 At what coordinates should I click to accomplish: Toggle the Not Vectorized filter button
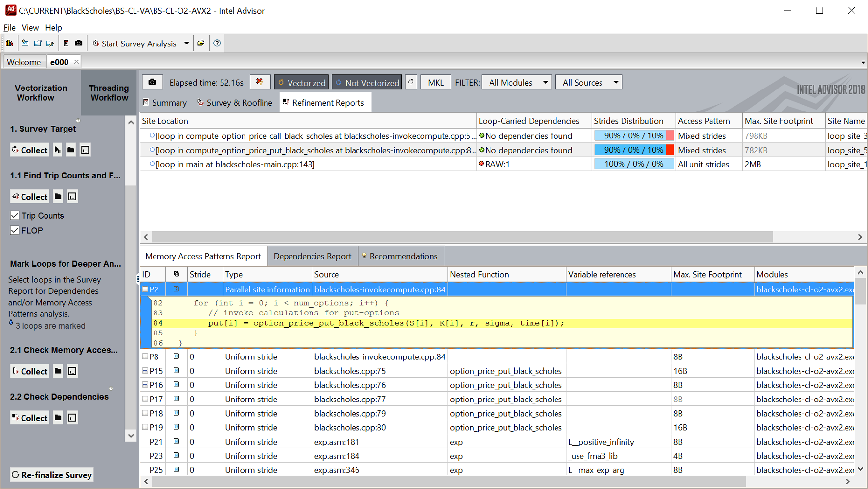tap(367, 82)
